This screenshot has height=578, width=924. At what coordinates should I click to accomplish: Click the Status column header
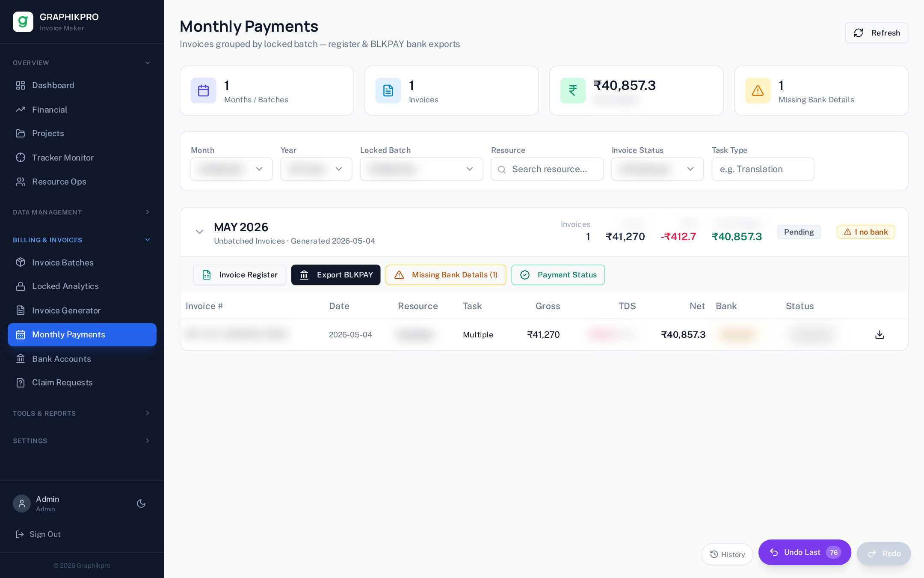pos(800,306)
